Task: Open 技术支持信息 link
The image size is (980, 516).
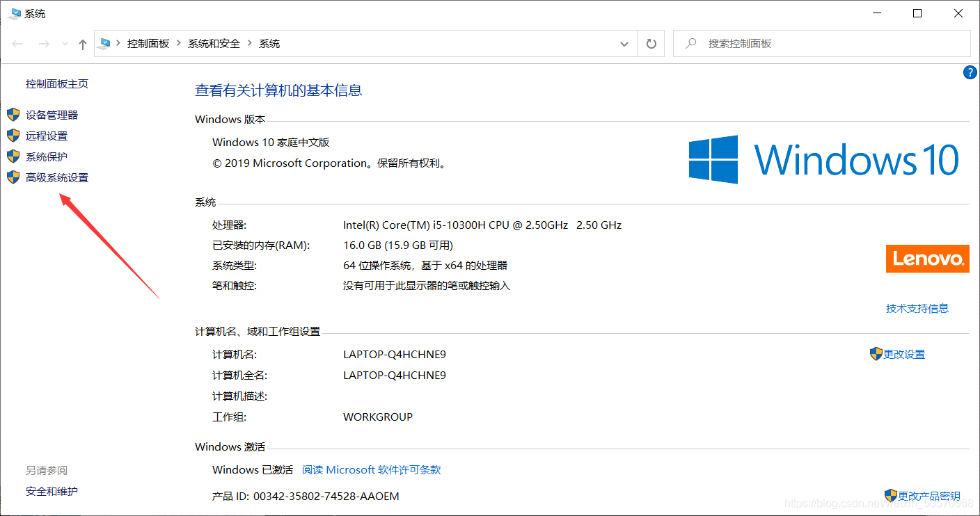Action: click(x=917, y=308)
